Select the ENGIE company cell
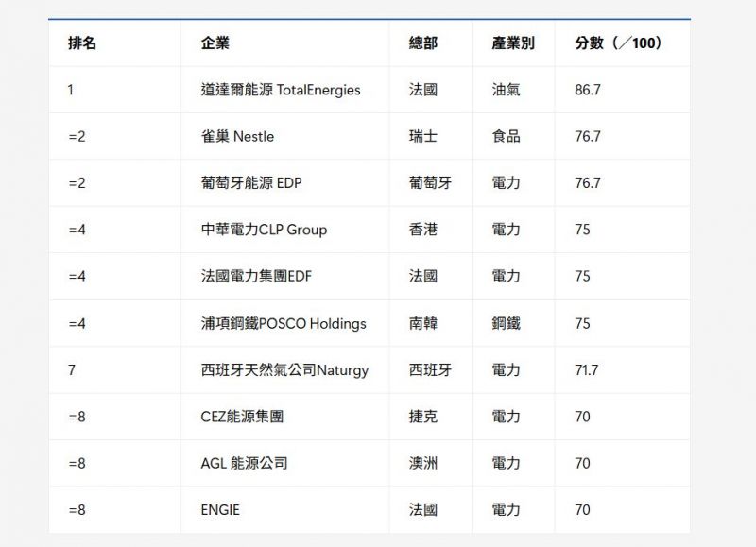Screen dimensions: 756x547 coord(220,509)
